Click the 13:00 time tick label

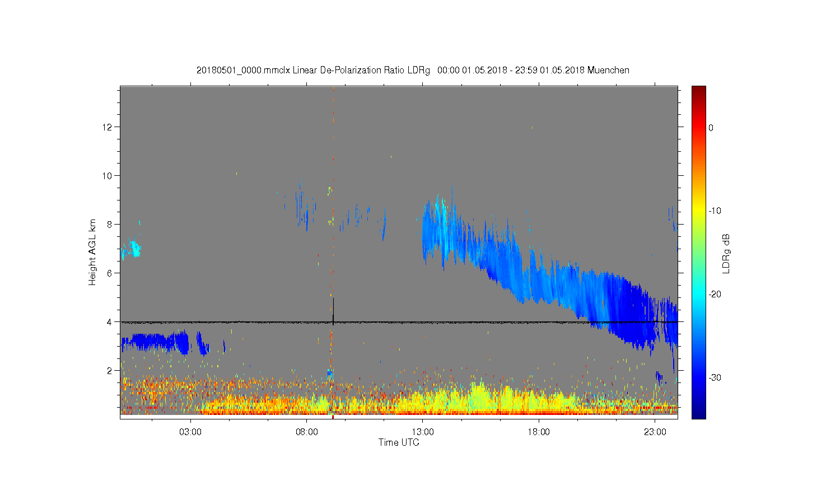coord(423,432)
